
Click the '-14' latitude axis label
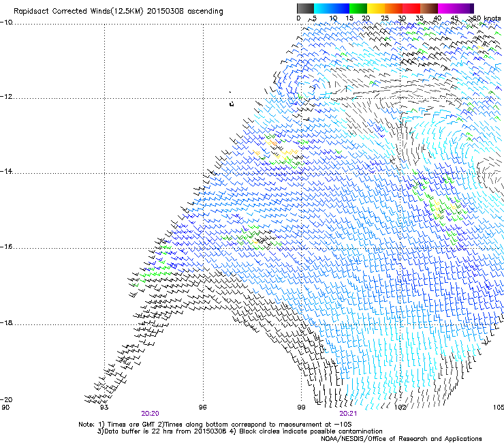click(6, 171)
